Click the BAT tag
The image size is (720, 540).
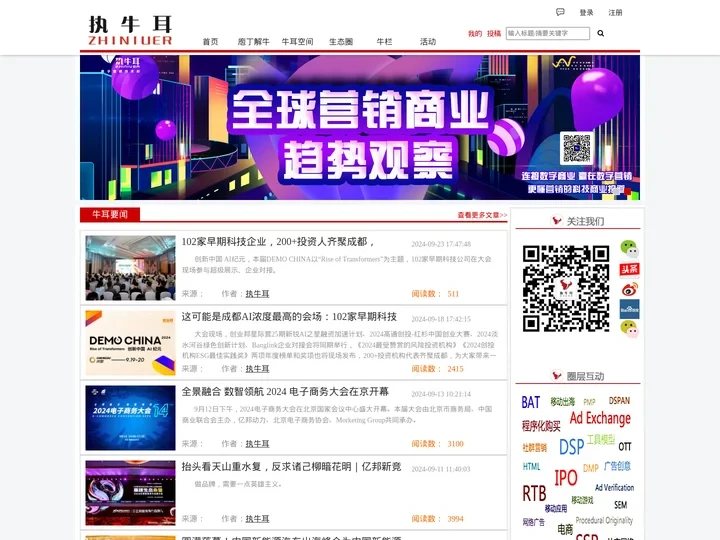point(530,402)
